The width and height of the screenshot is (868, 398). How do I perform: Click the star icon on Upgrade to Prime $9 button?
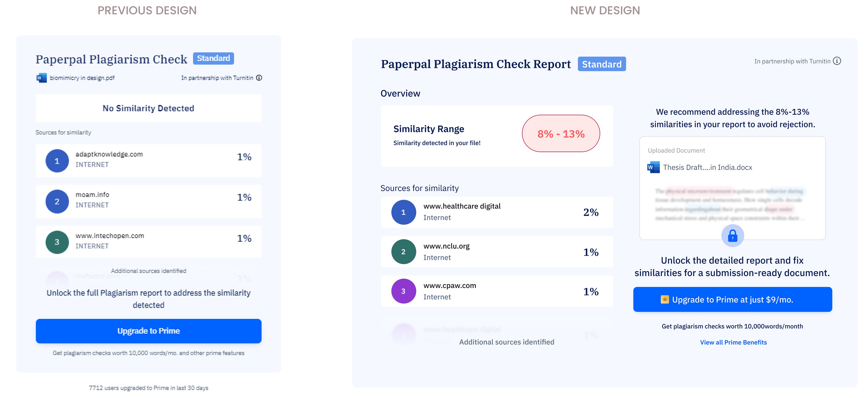(665, 300)
